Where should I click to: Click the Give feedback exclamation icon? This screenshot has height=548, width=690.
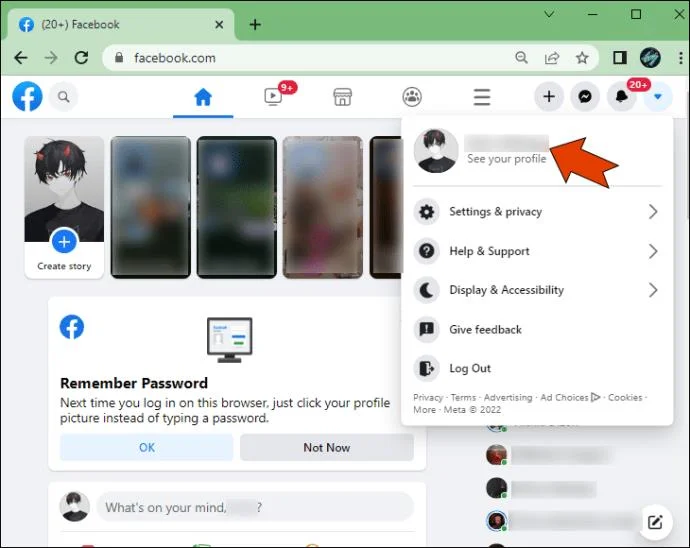pyautogui.click(x=426, y=329)
